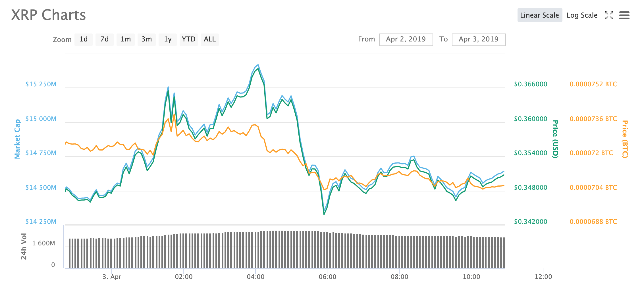Image resolution: width=644 pixels, height=288 pixels.
Task: Click the $0.354000 price label
Action: point(531,153)
